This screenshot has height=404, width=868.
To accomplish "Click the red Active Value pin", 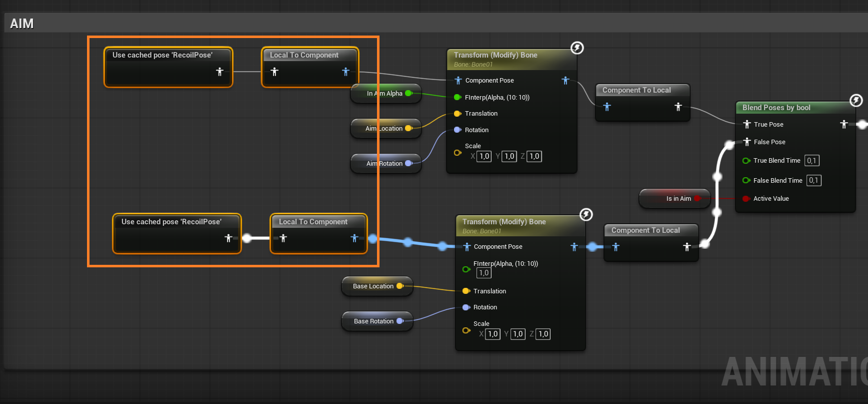I will pyautogui.click(x=746, y=199).
